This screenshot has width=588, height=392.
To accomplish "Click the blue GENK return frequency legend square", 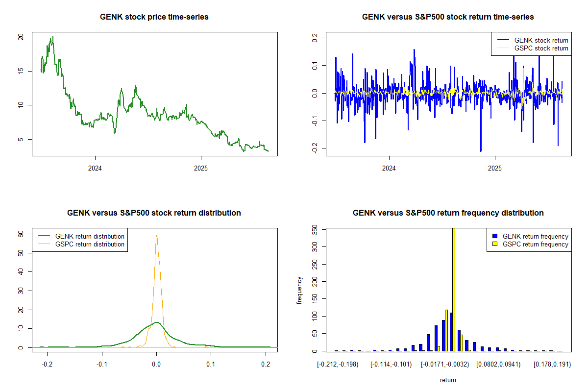I will [x=494, y=237].
